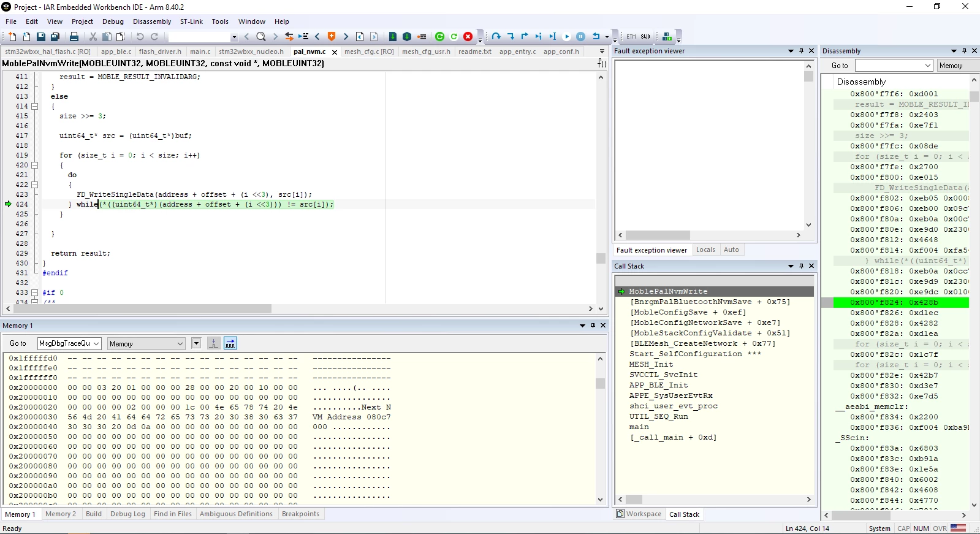
Task: Click the Print toolbar icon
Action: point(74,37)
